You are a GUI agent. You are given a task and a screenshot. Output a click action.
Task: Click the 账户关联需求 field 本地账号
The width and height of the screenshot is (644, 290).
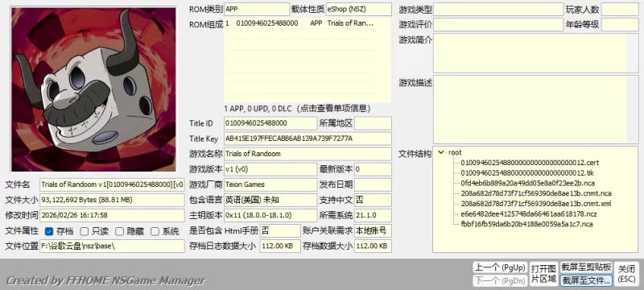click(x=373, y=230)
